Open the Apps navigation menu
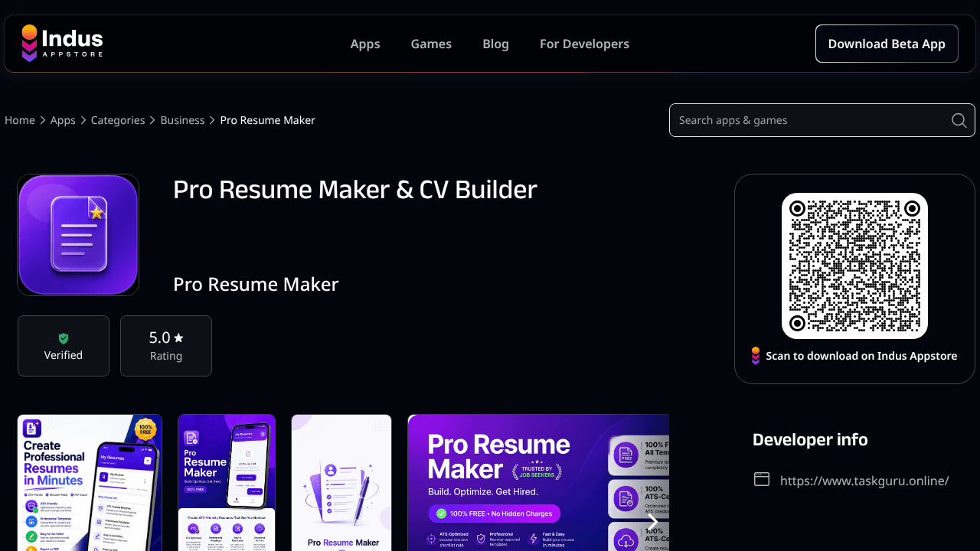 365,44
